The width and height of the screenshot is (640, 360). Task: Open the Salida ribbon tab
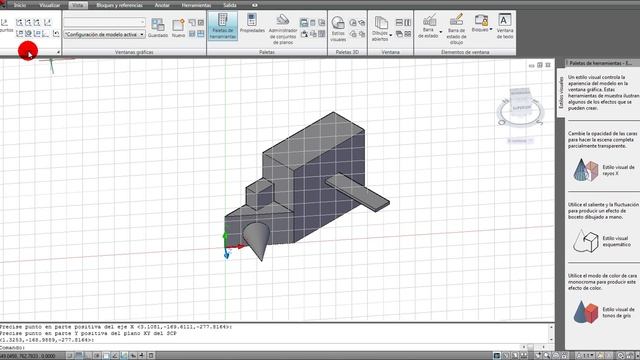click(x=230, y=5)
